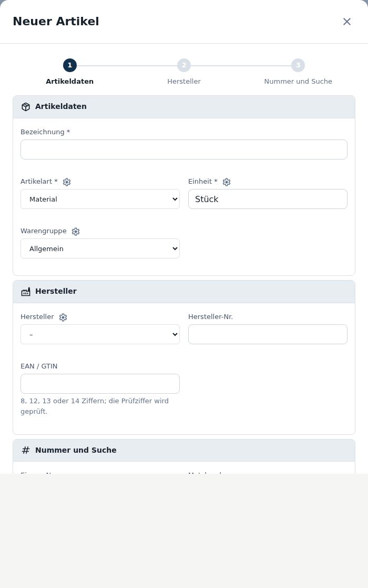Expand the Artikelart dropdown showing Material
The height and width of the screenshot is (588, 368).
click(100, 199)
